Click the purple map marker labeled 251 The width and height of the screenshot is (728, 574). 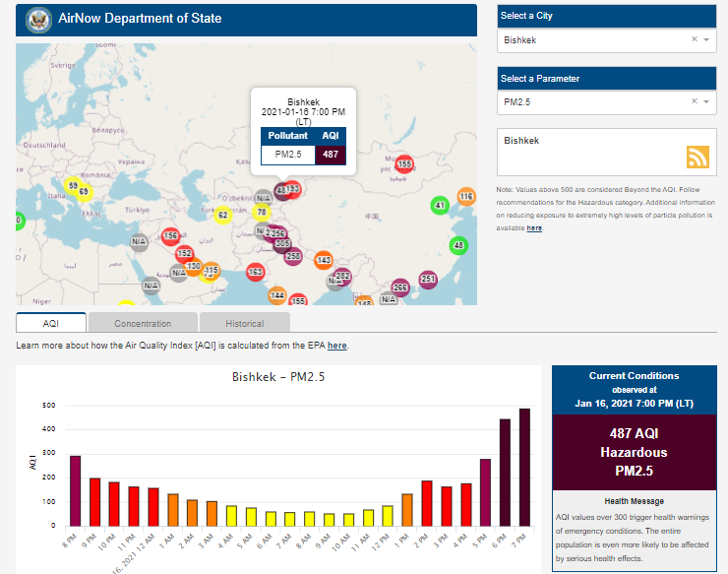tap(428, 280)
